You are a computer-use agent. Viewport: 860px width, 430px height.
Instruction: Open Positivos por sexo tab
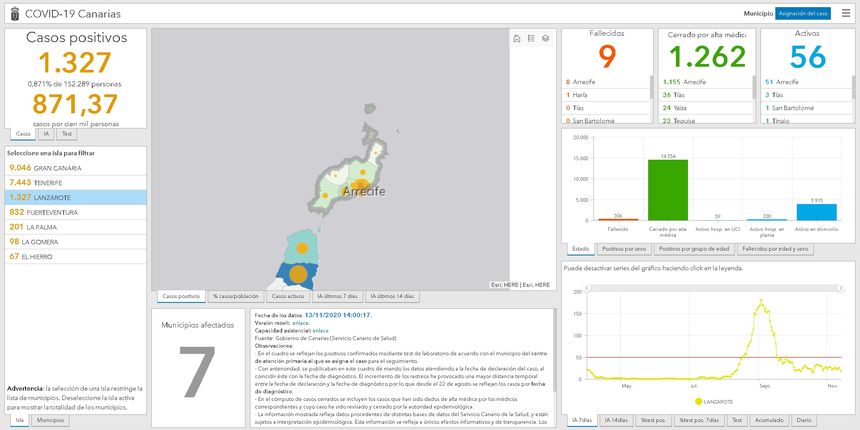pyautogui.click(x=624, y=249)
